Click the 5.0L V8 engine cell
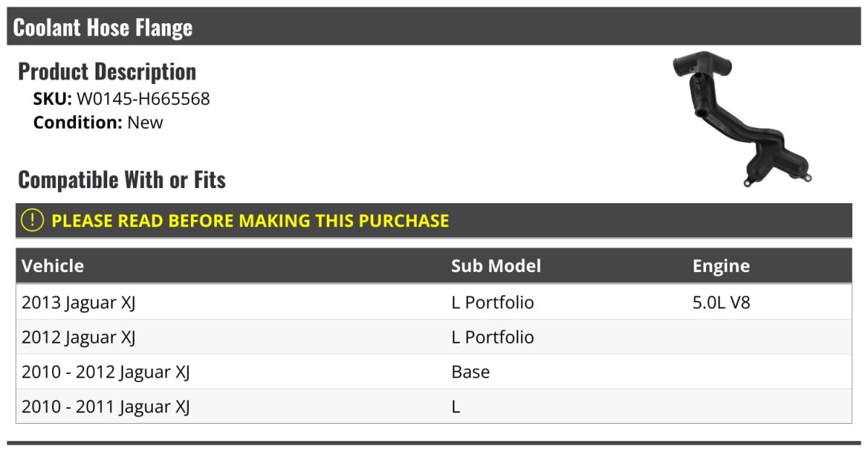868x452 pixels. coord(721,302)
